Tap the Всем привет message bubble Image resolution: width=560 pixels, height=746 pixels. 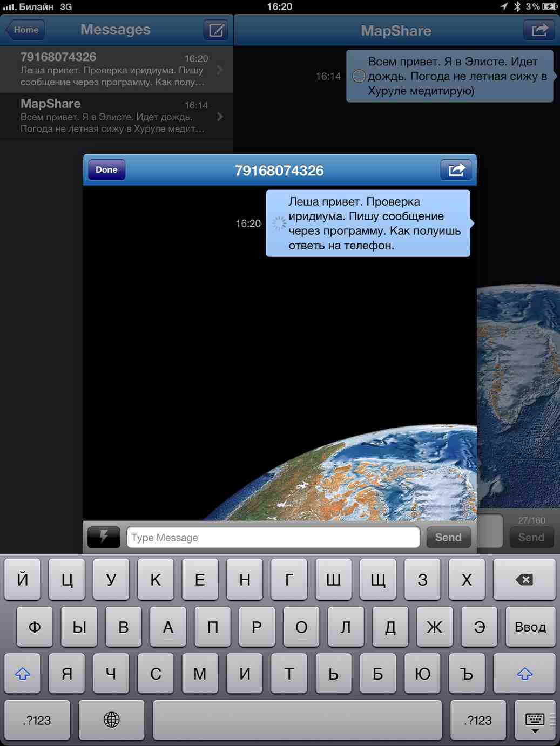coord(450,76)
